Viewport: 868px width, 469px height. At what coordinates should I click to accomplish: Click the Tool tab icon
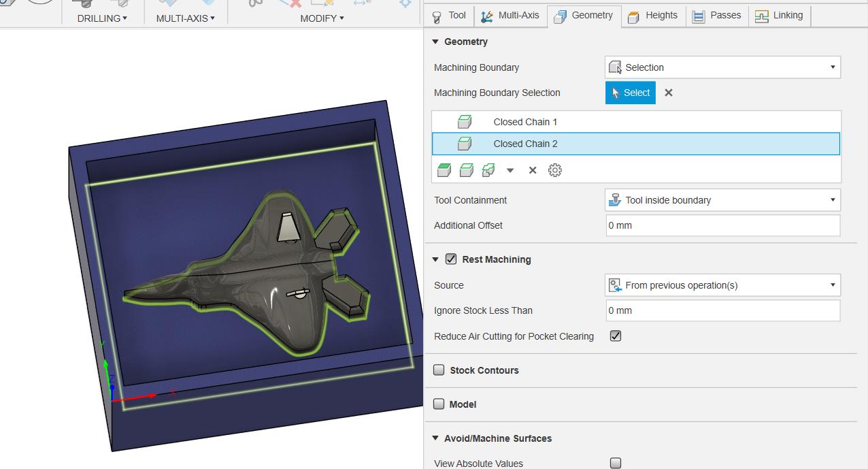pos(437,17)
